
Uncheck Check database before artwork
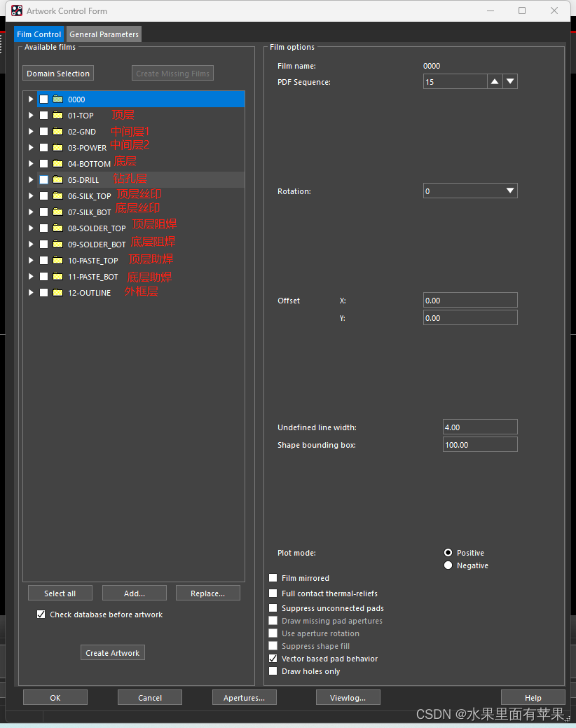(x=41, y=614)
